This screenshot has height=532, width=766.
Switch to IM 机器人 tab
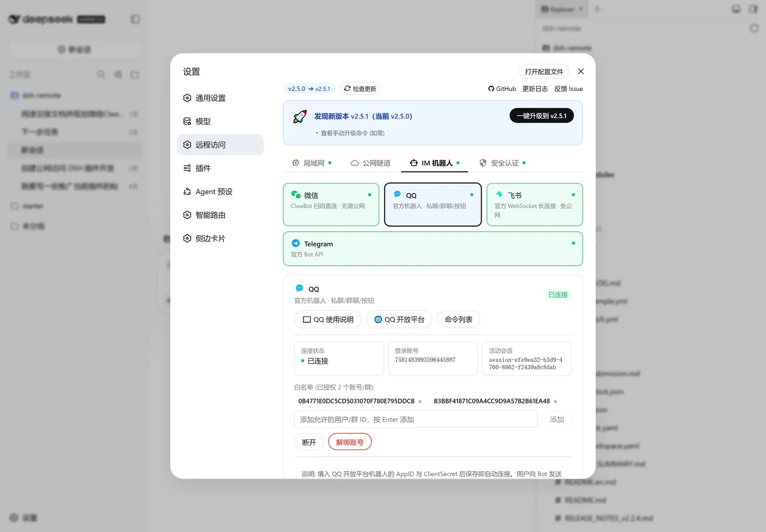435,163
